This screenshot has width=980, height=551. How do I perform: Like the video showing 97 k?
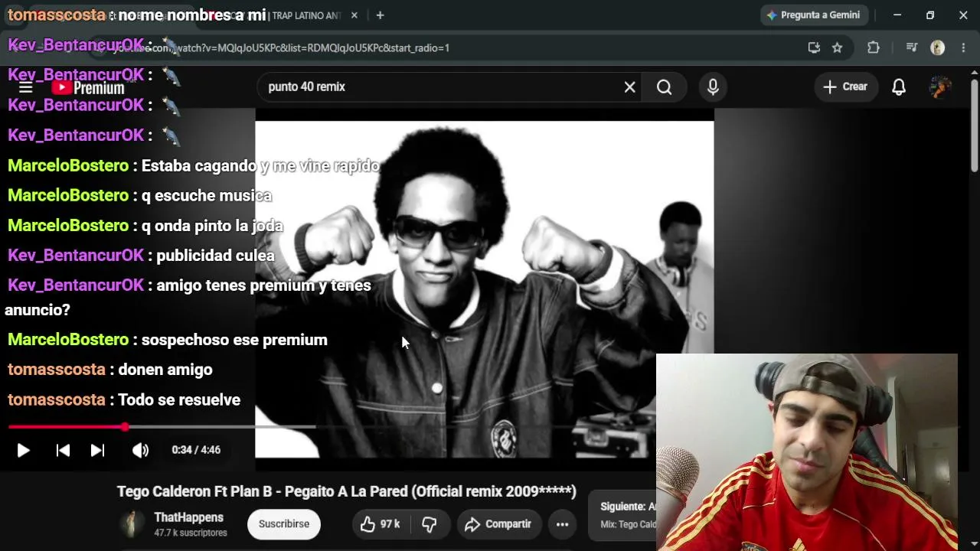coord(381,524)
